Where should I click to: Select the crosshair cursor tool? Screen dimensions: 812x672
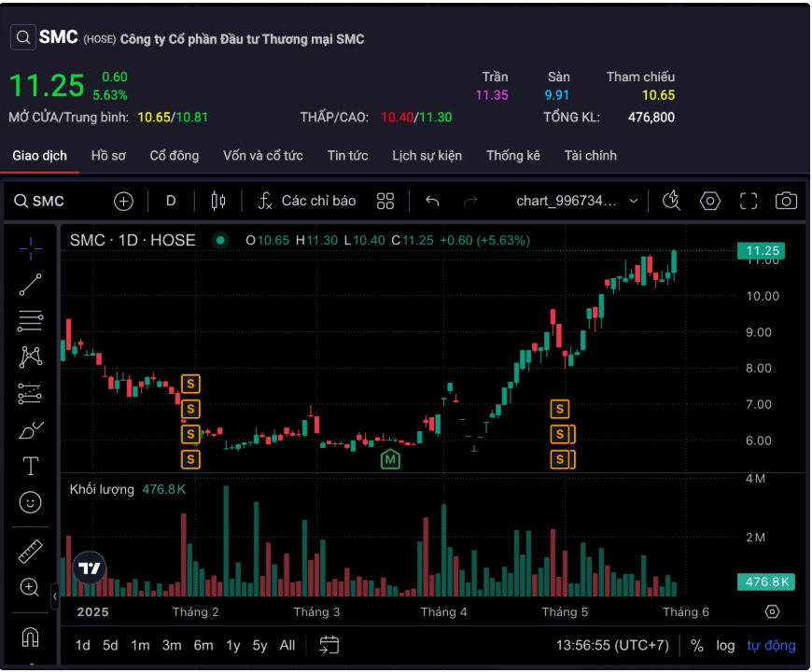tap(31, 249)
